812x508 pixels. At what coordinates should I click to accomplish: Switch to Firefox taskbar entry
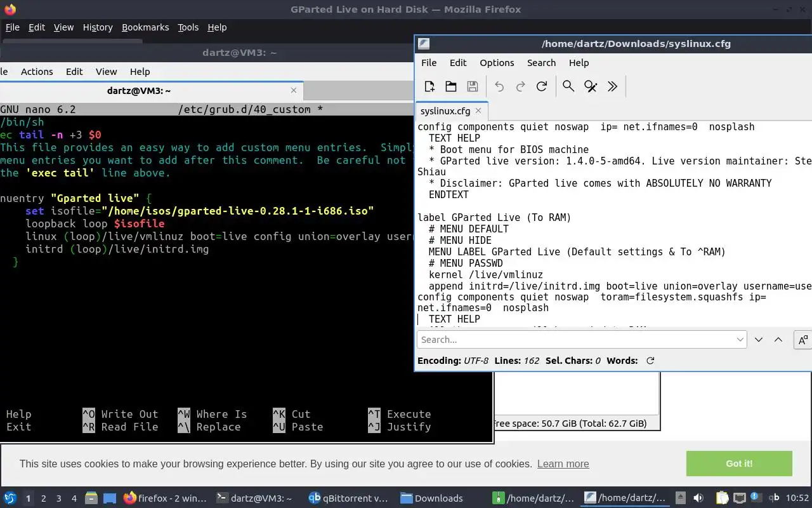point(165,498)
